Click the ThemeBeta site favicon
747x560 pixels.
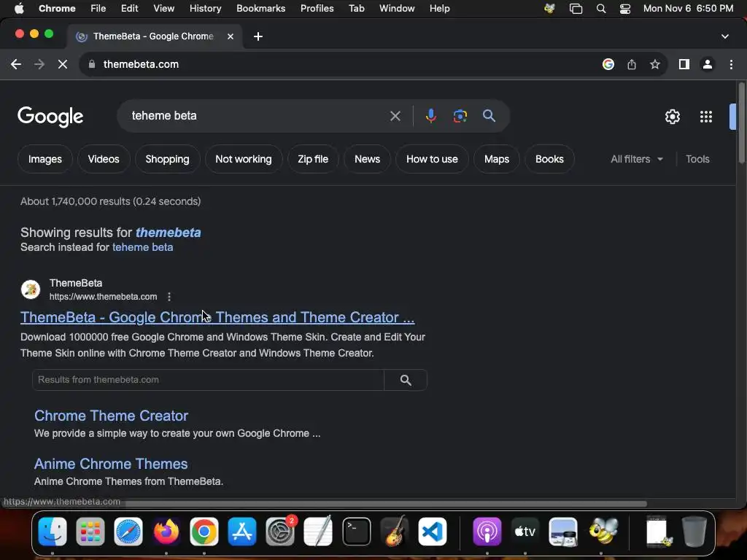click(31, 289)
